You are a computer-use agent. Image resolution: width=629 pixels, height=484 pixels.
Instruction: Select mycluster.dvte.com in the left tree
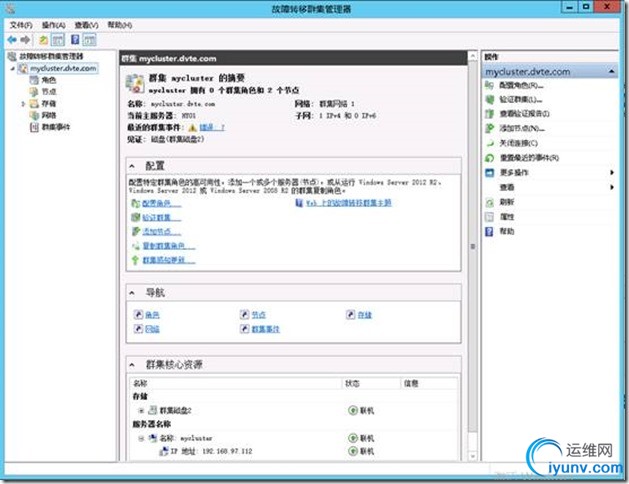pos(63,68)
